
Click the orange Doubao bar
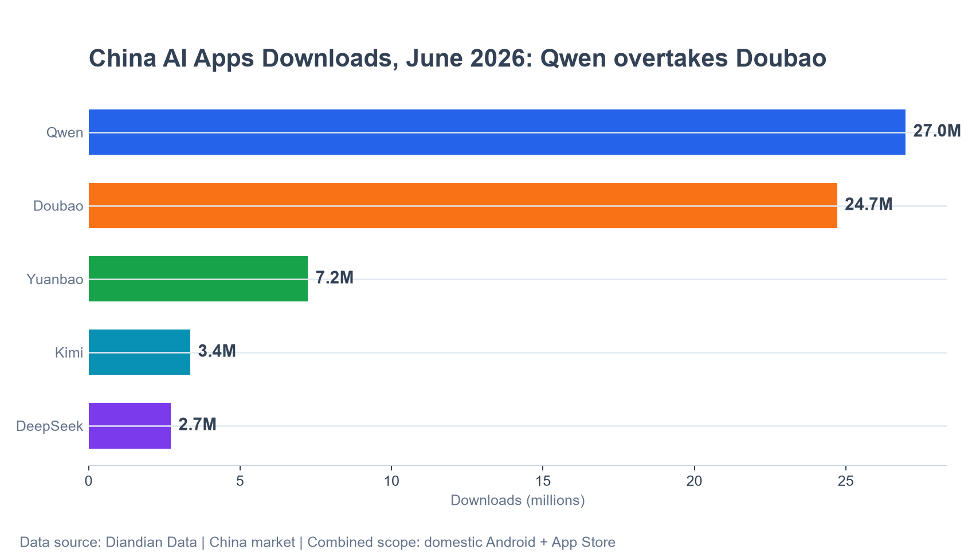point(463,205)
